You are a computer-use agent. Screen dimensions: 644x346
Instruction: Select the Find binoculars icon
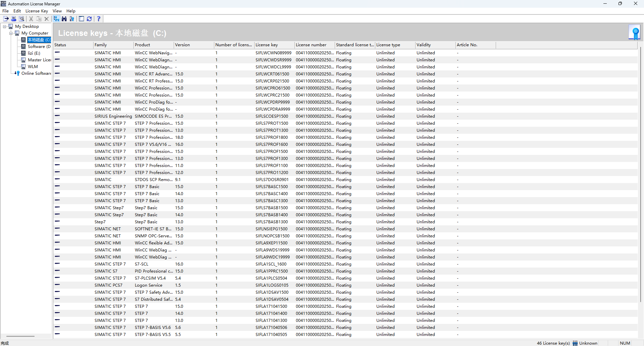(x=64, y=19)
